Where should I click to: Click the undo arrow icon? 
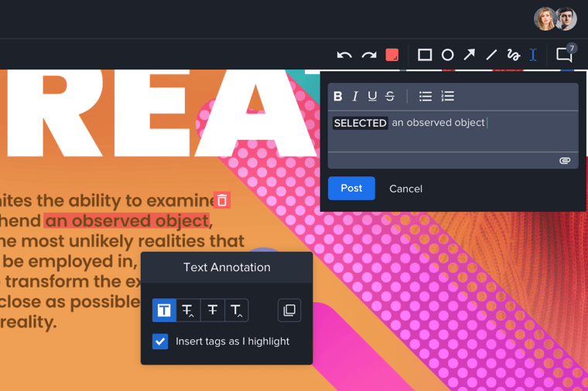(344, 55)
